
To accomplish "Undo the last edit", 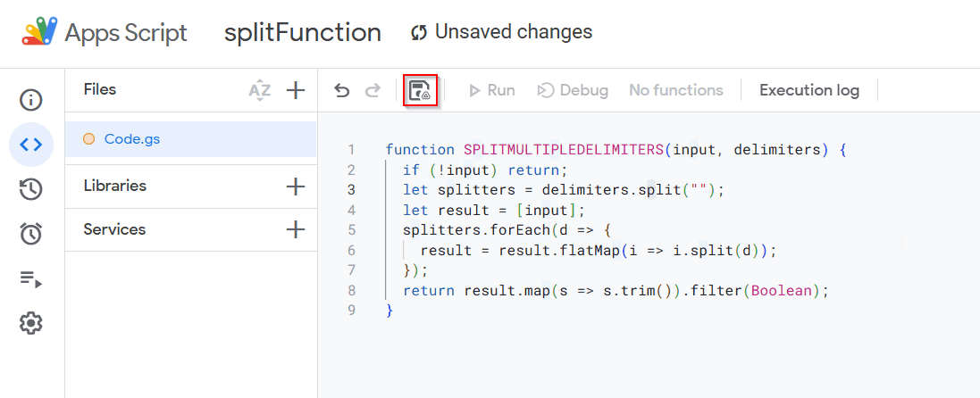I will [x=341, y=91].
